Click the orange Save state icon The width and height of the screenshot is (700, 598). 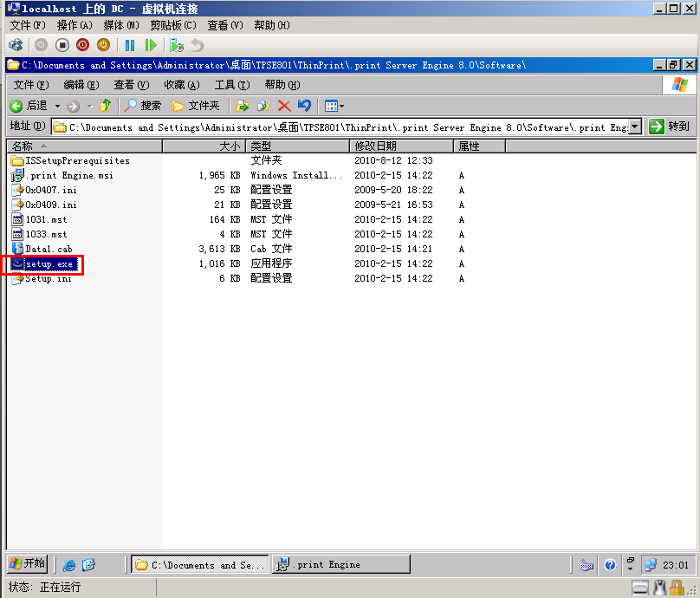(x=103, y=45)
